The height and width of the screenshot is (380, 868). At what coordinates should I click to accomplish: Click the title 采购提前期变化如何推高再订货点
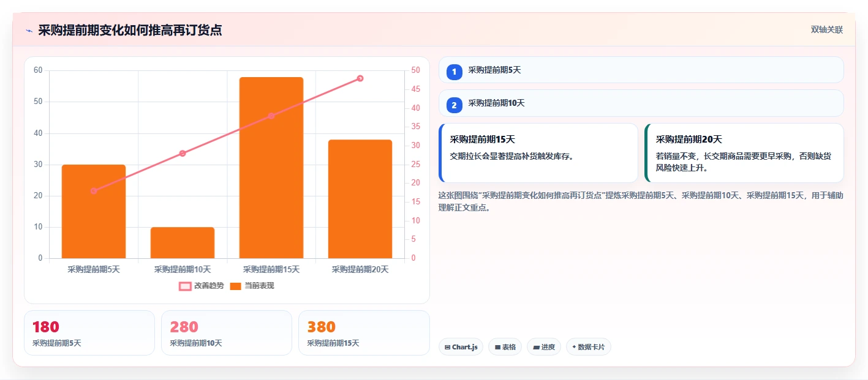[130, 30]
